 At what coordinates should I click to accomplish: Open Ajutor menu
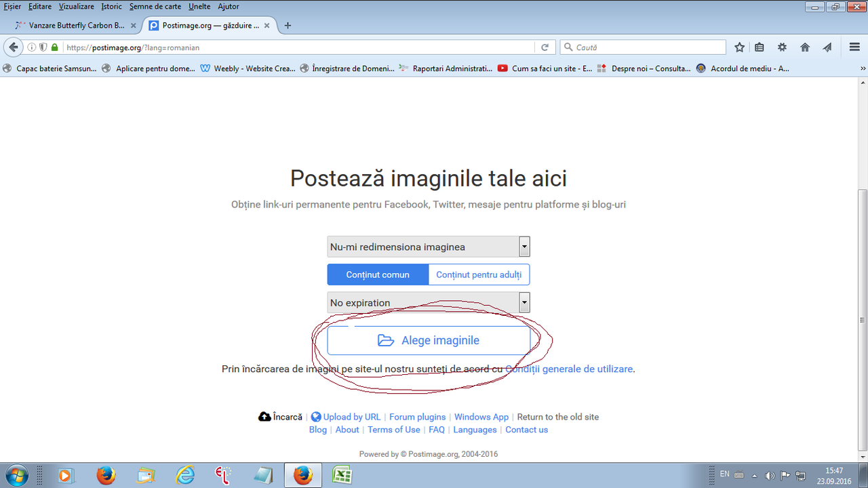point(229,6)
